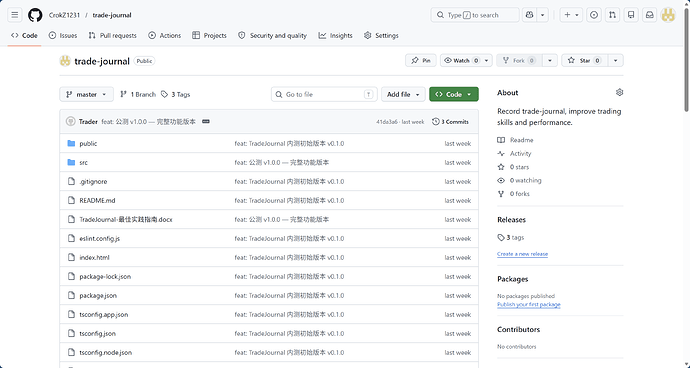Expand the Fork options arrow
The height and width of the screenshot is (368, 690).
[x=550, y=60]
